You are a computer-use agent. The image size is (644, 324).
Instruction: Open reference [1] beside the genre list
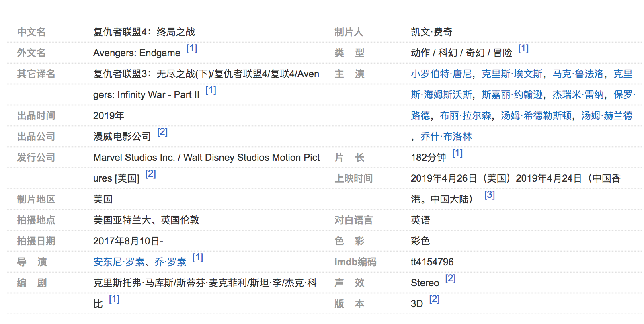523,49
